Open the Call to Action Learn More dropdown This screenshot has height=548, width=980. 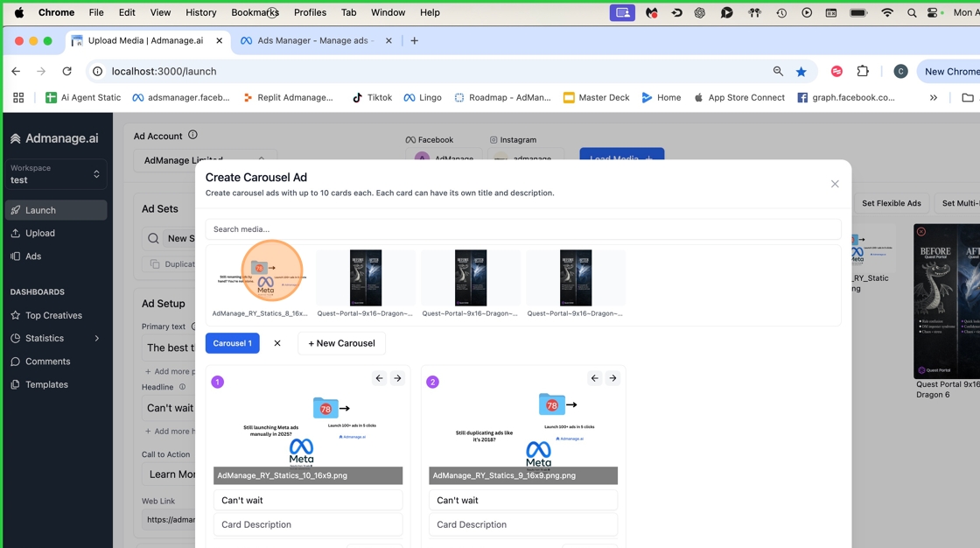point(169,474)
